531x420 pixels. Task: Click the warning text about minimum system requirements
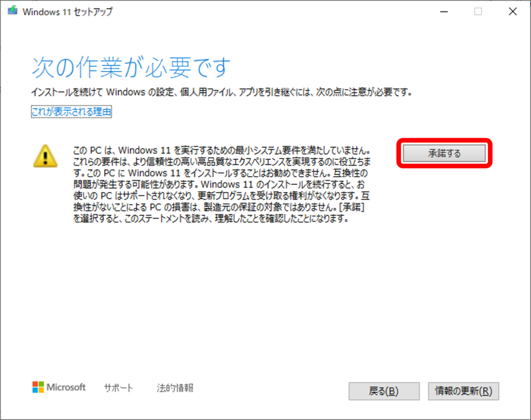pos(222,184)
